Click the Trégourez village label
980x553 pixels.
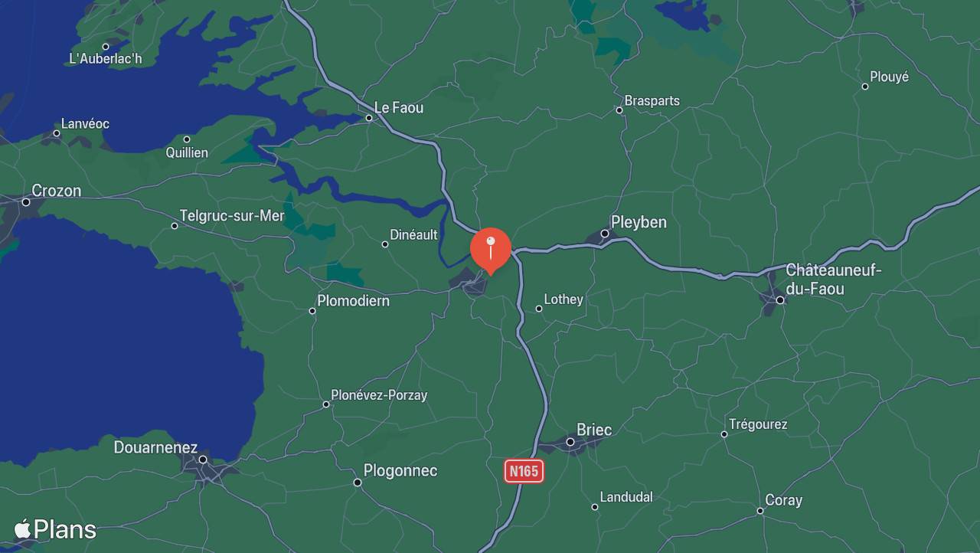coord(758,424)
